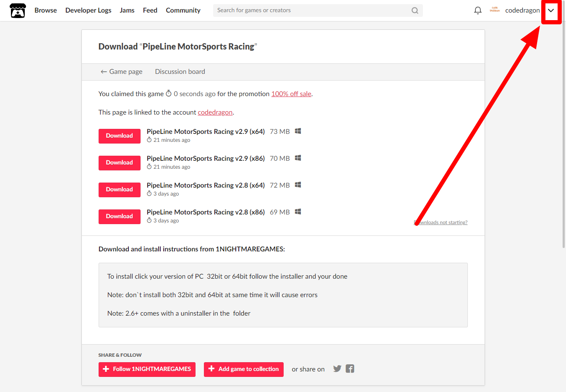Open the Browse menu
Image resolution: width=566 pixels, height=392 pixels.
[46, 10]
